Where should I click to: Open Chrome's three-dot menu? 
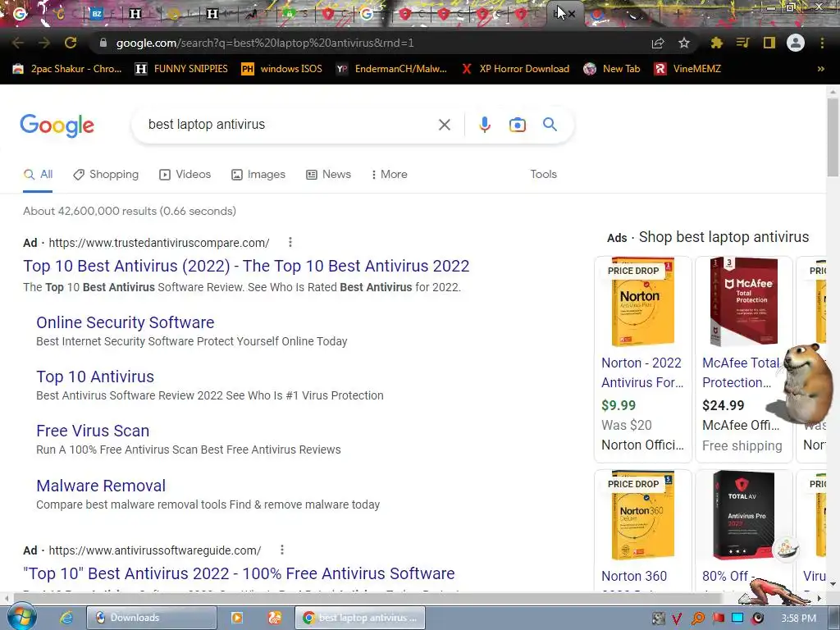[x=822, y=43]
